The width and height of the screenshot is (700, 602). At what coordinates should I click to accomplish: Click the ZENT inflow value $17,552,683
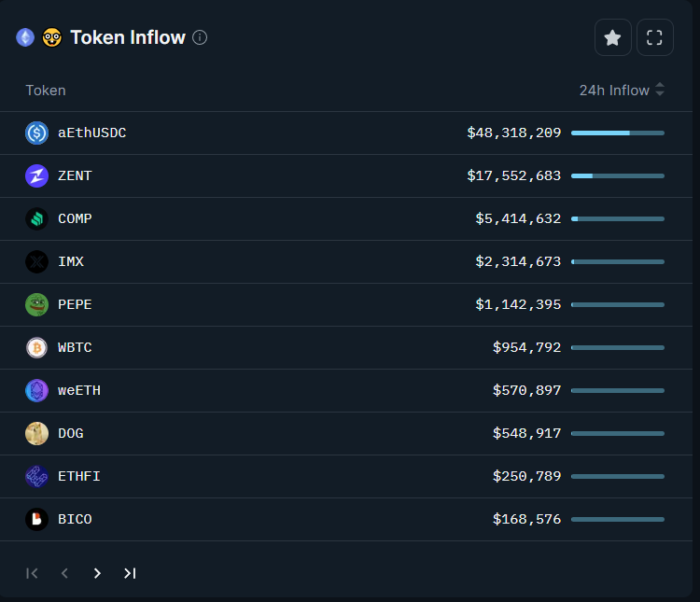[x=514, y=176]
